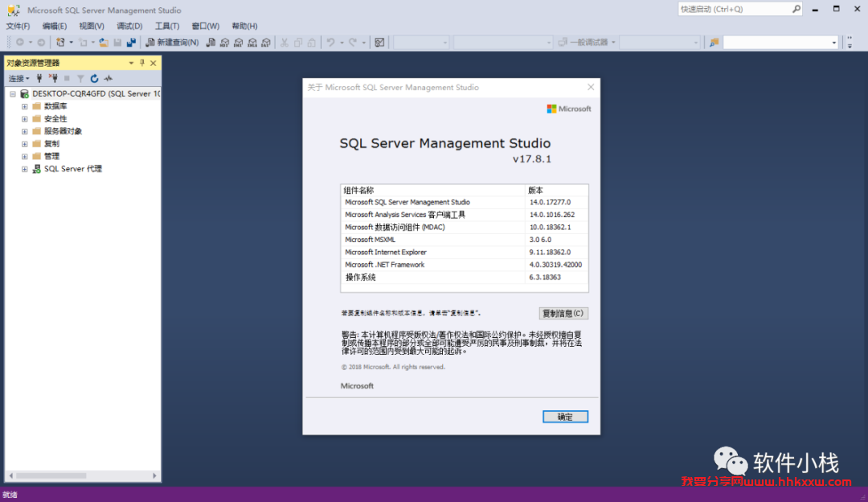The height and width of the screenshot is (502, 868).
Task: Expand the SQL Server 代理 node
Action: (x=24, y=169)
